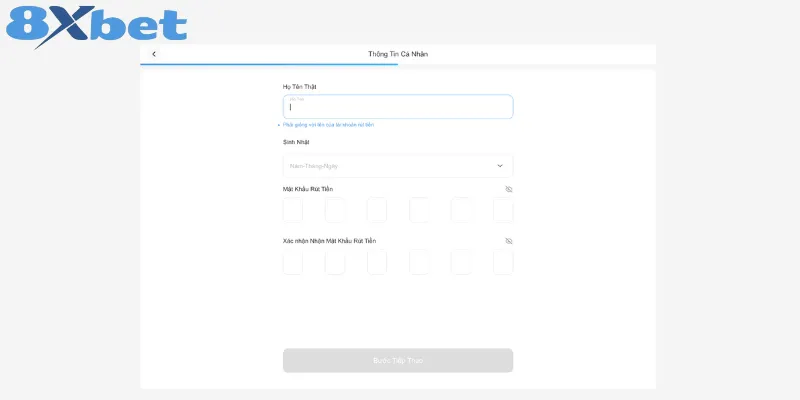The image size is (800, 400).
Task: Click the blue step progress bar
Action: pos(268,64)
